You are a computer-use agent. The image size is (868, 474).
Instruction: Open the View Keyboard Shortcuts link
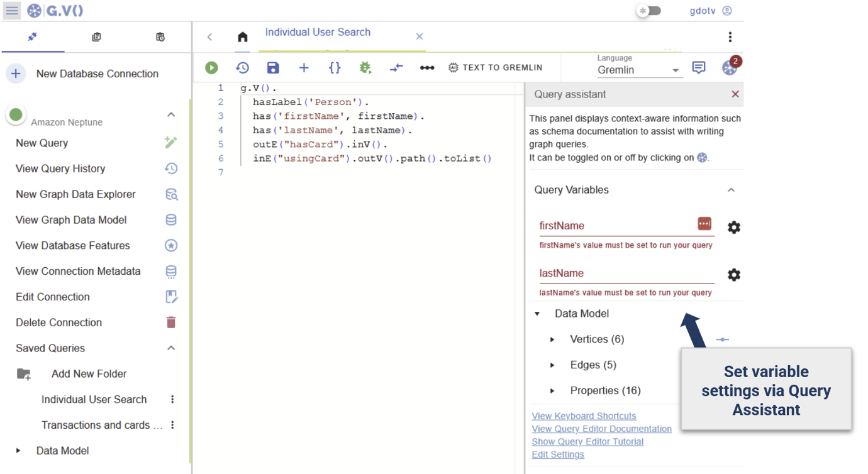[584, 416]
